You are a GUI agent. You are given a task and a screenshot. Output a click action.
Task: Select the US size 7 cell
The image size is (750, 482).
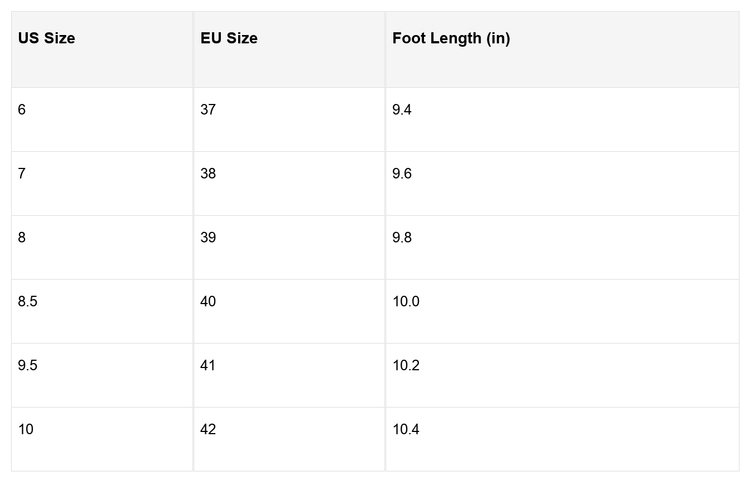click(22, 173)
